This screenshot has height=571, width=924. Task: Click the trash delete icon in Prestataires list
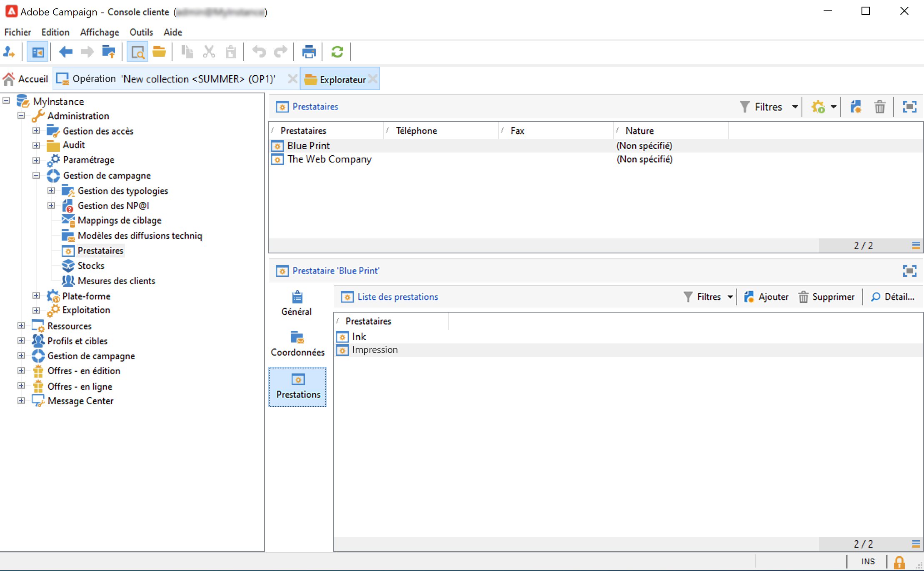coord(879,107)
